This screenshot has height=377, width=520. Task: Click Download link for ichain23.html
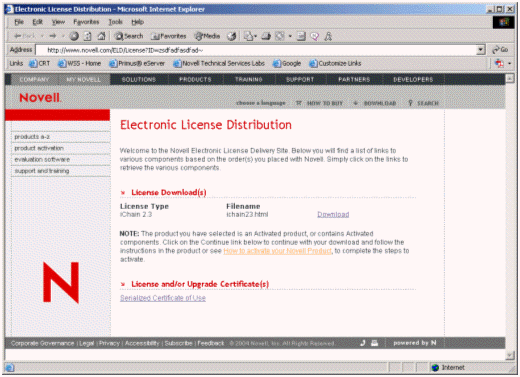pyautogui.click(x=333, y=214)
